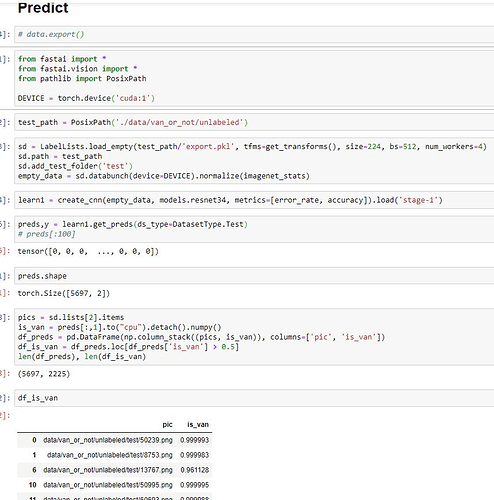Image resolution: width=494 pixels, height=500 pixels.
Task: Click row index 6 in the dataframe
Action: point(34,470)
